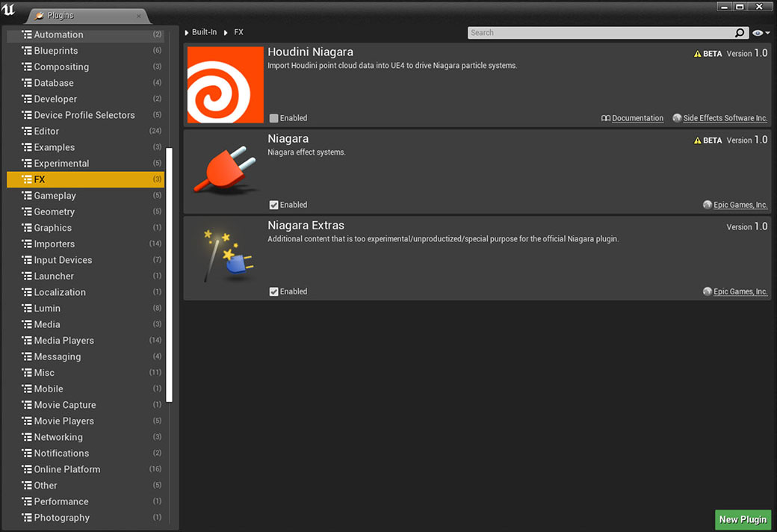
Task: Select the Experimental category
Action: click(85, 163)
